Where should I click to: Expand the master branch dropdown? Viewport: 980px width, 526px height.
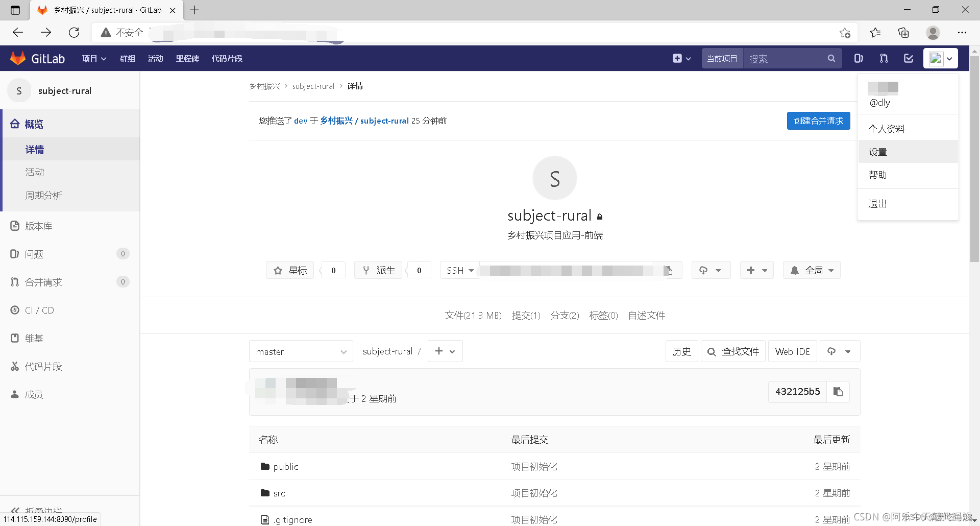click(x=301, y=351)
